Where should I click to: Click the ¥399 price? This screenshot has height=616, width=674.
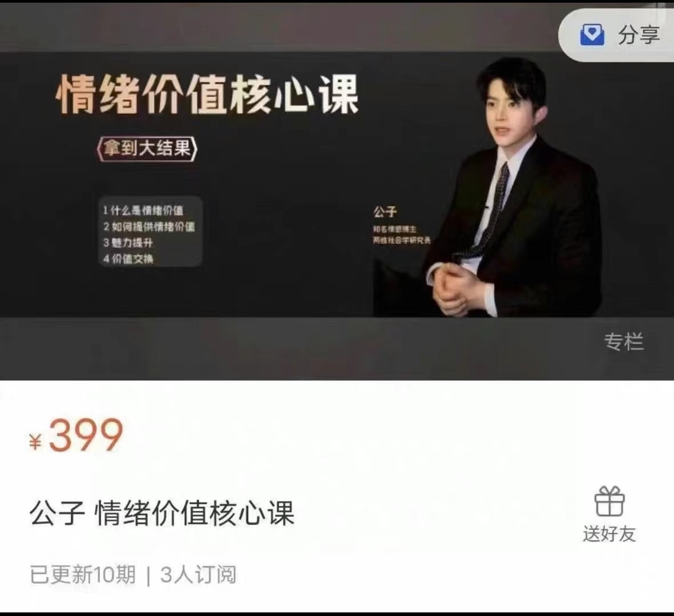(x=76, y=436)
